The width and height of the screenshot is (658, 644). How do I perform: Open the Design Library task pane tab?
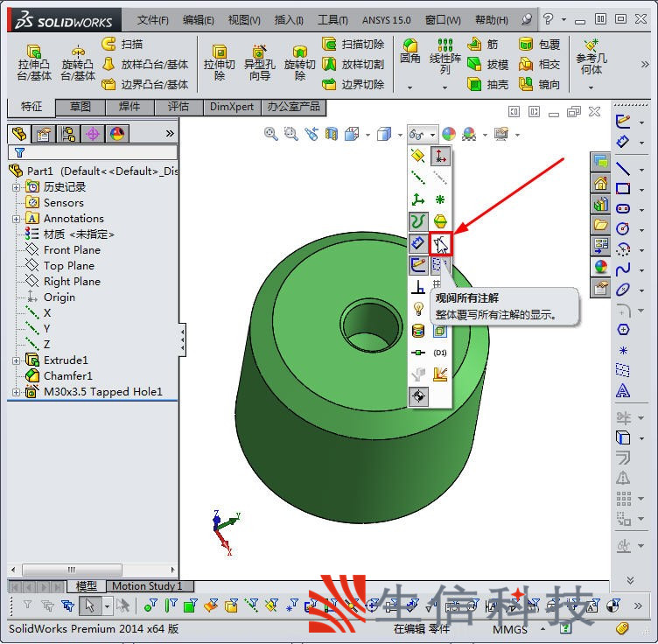click(600, 204)
